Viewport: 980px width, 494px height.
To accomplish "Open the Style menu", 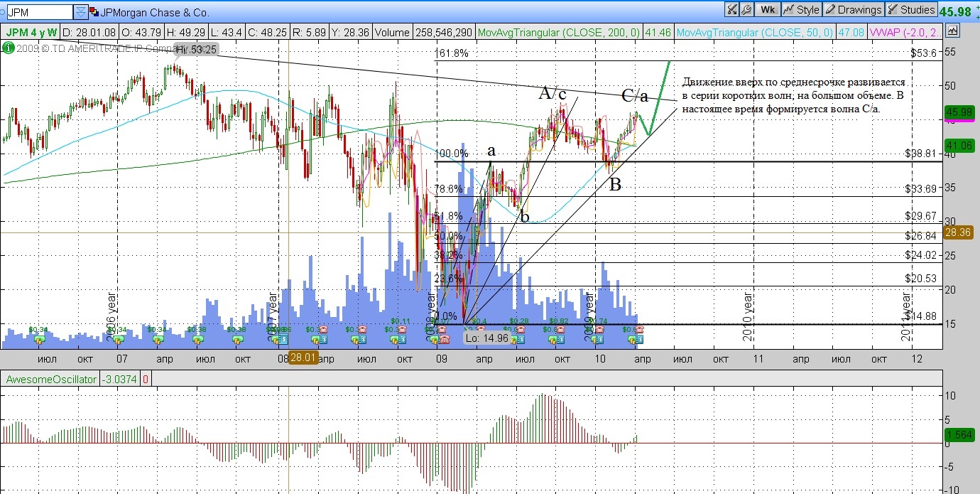I will 801,10.
